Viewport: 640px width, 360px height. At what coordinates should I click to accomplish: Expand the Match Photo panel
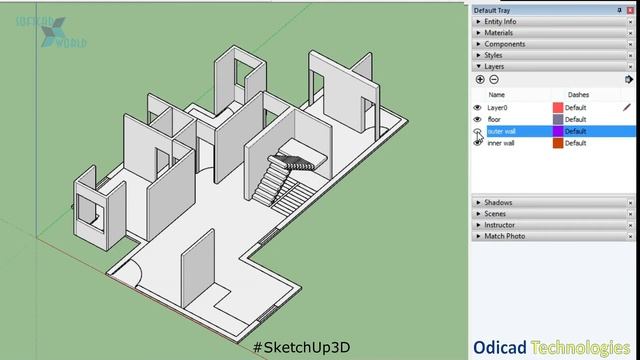pos(478,236)
